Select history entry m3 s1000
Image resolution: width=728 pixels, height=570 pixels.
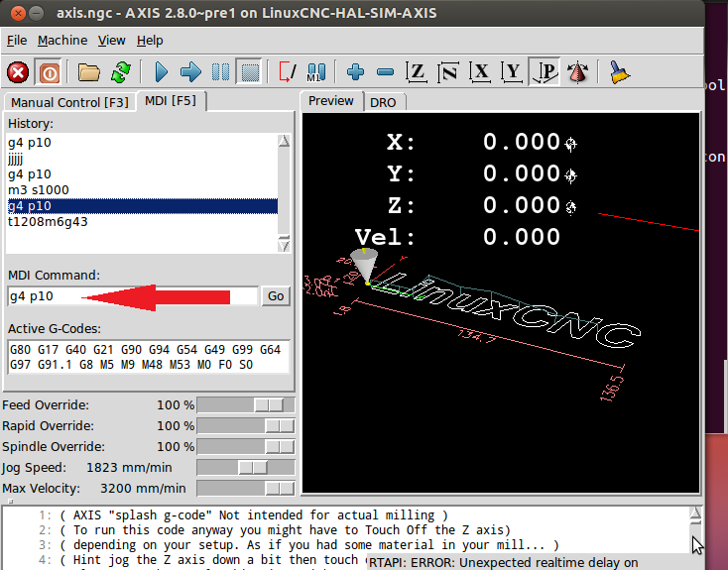[x=142, y=190]
